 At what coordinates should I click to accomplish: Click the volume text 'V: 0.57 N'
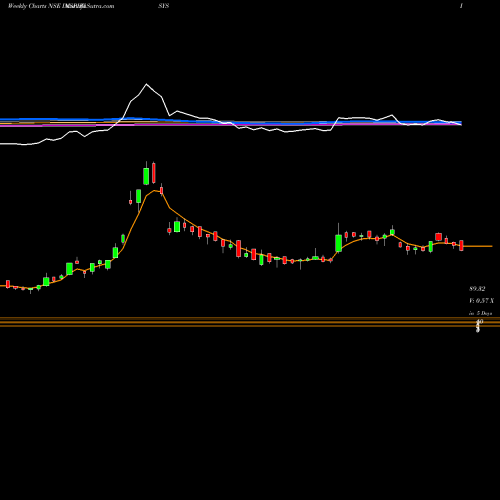pyautogui.click(x=481, y=301)
